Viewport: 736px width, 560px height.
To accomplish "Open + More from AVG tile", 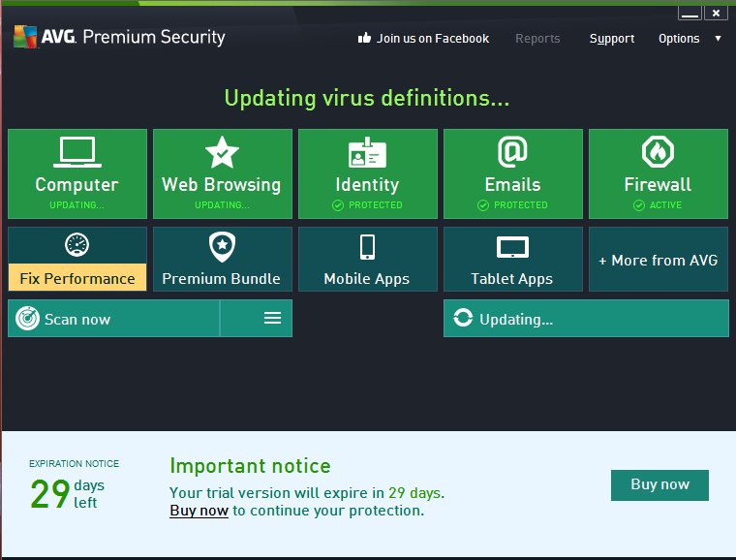I will (659, 259).
